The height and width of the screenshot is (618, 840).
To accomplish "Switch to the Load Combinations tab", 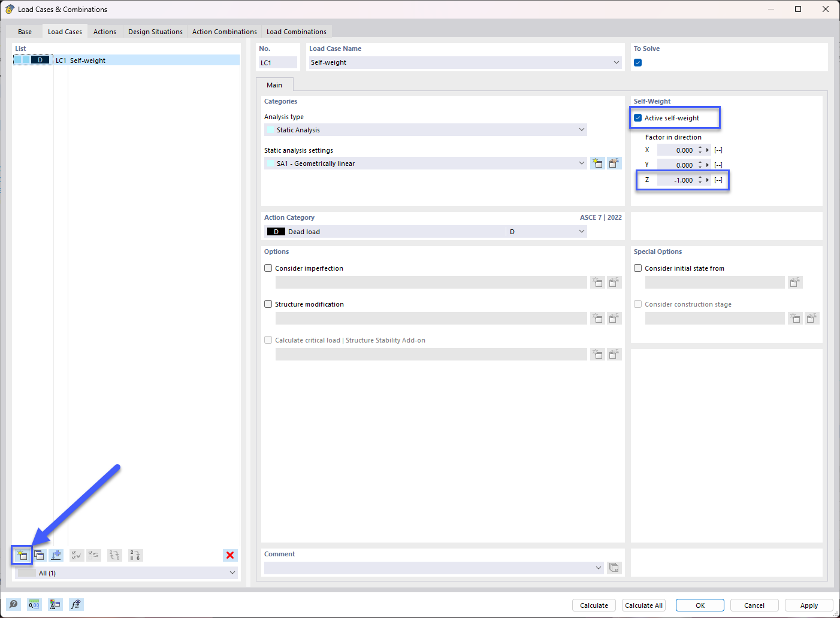I will tap(296, 31).
